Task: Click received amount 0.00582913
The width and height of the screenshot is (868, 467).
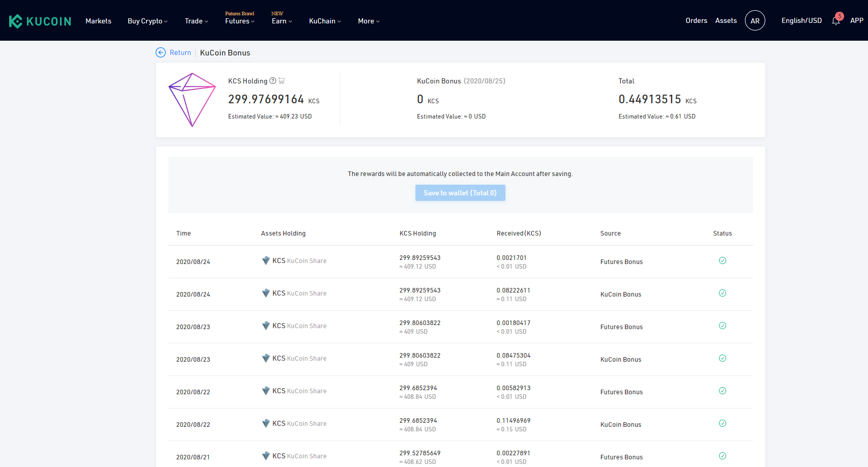Action: (x=513, y=388)
